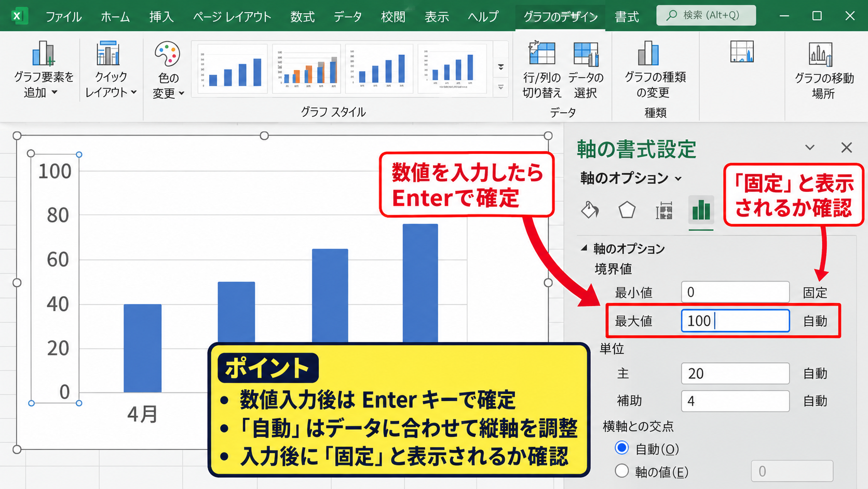The height and width of the screenshot is (489, 868).
Task: Click 自動 button beside 主 unit
Action: pyautogui.click(x=815, y=373)
